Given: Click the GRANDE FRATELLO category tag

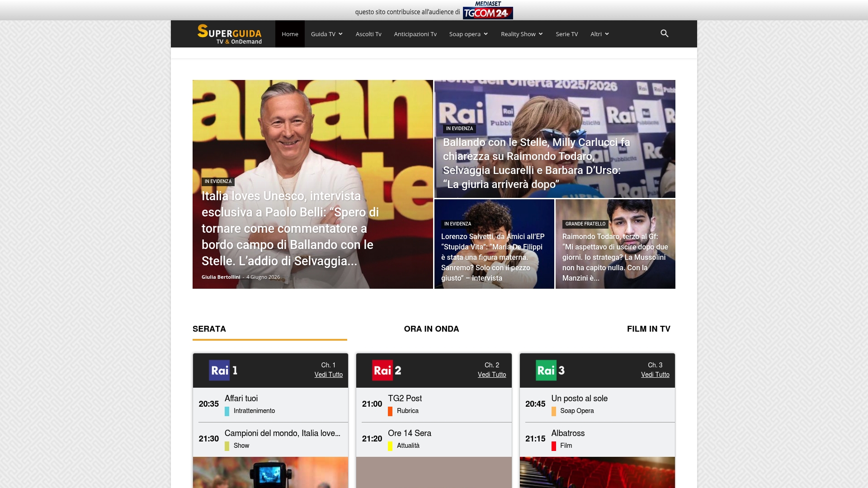Looking at the screenshot, I should [585, 224].
